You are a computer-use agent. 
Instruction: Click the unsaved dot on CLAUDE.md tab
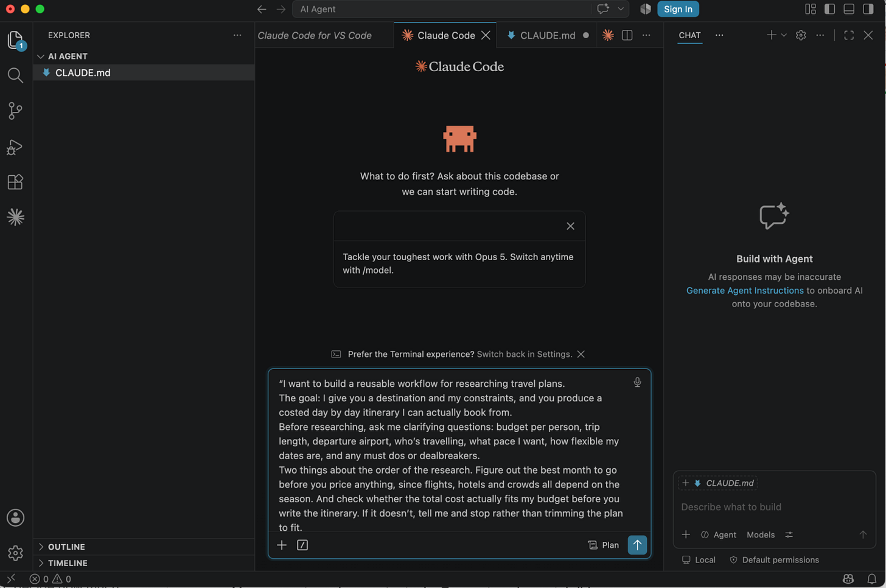pos(585,35)
